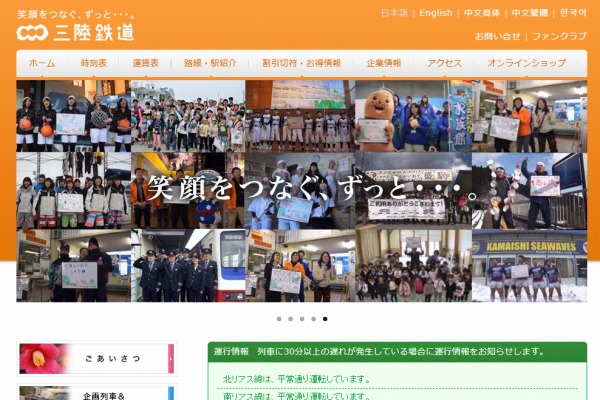Click the 南リアス線 status line

[x=297, y=395]
